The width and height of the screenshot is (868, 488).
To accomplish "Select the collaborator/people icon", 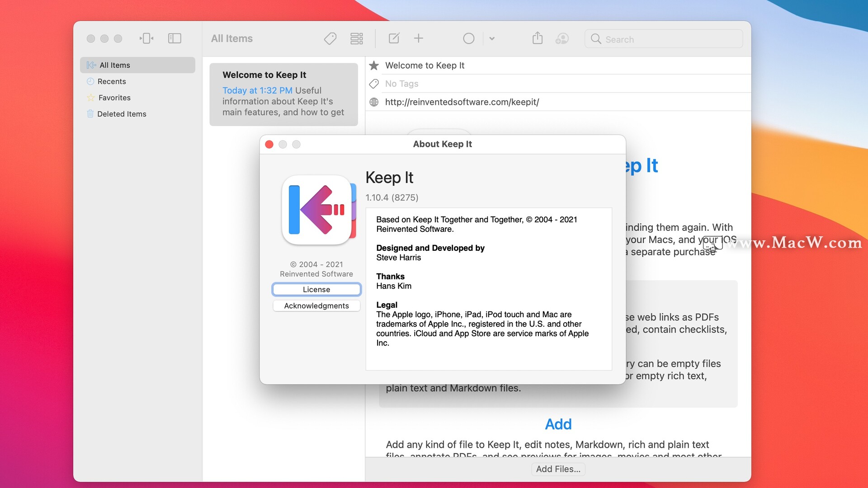I will coord(561,38).
